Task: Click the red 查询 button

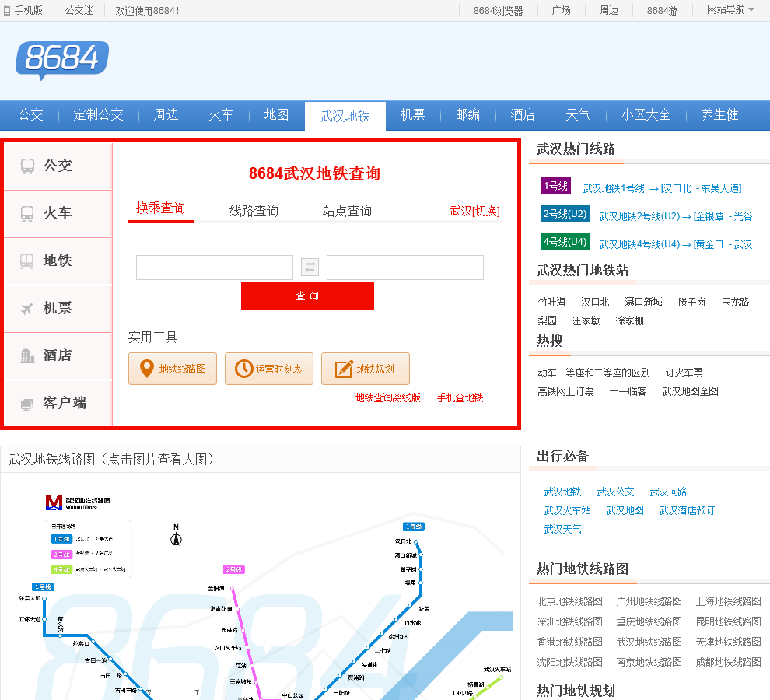Action: [307, 296]
